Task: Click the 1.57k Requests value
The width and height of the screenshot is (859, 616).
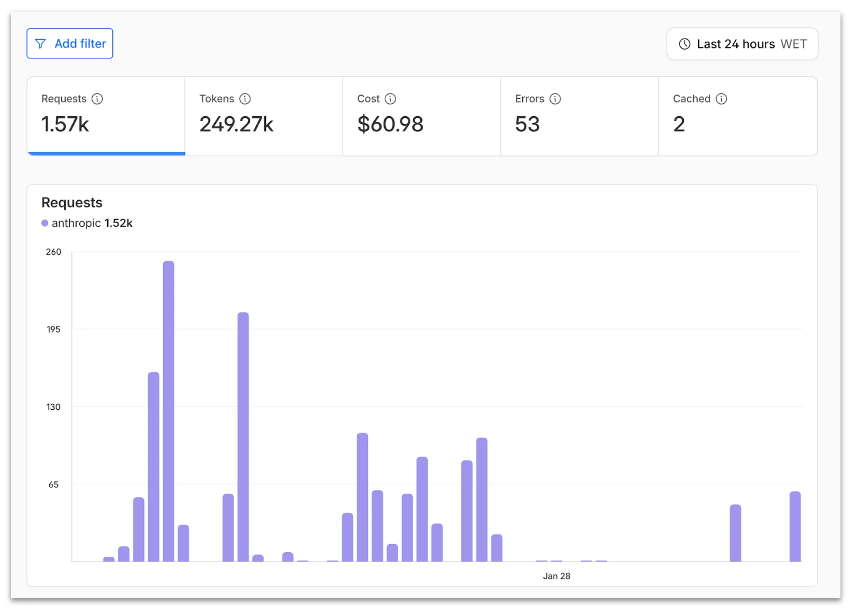Action: click(65, 125)
